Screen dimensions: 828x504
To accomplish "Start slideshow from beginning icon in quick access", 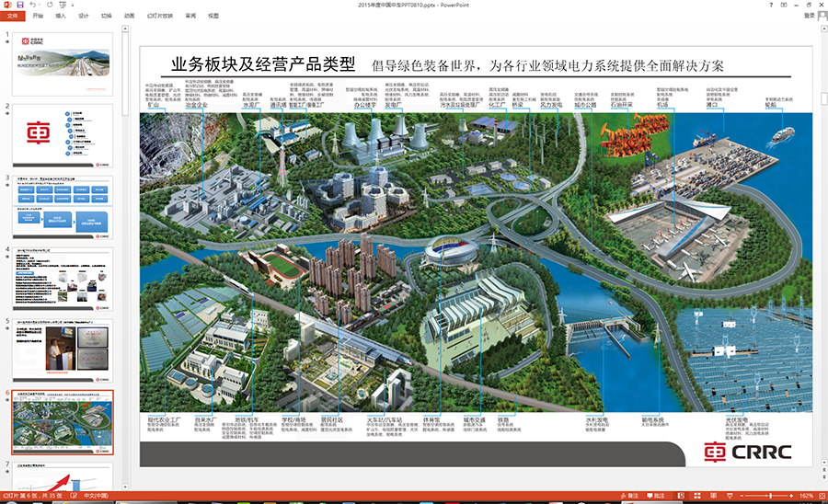I will [63, 5].
